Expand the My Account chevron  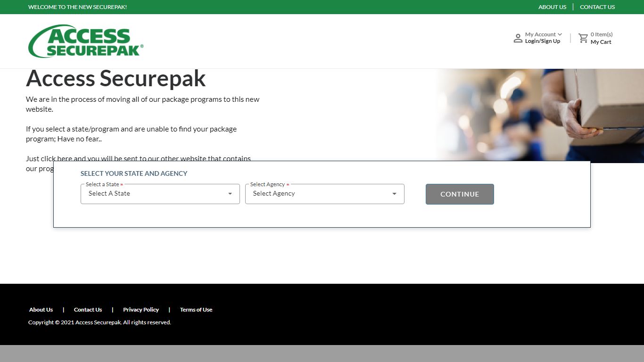[x=560, y=34]
